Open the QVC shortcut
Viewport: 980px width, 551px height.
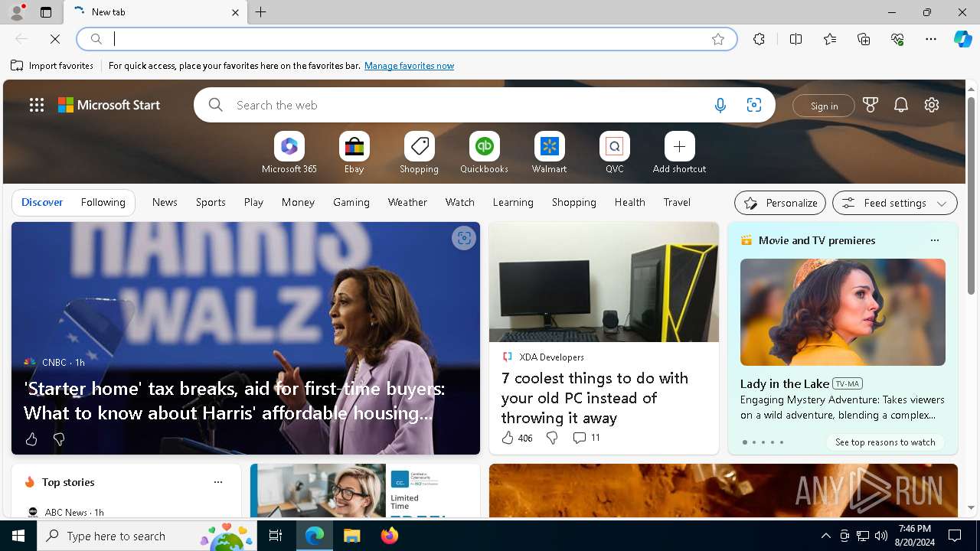pyautogui.click(x=615, y=153)
